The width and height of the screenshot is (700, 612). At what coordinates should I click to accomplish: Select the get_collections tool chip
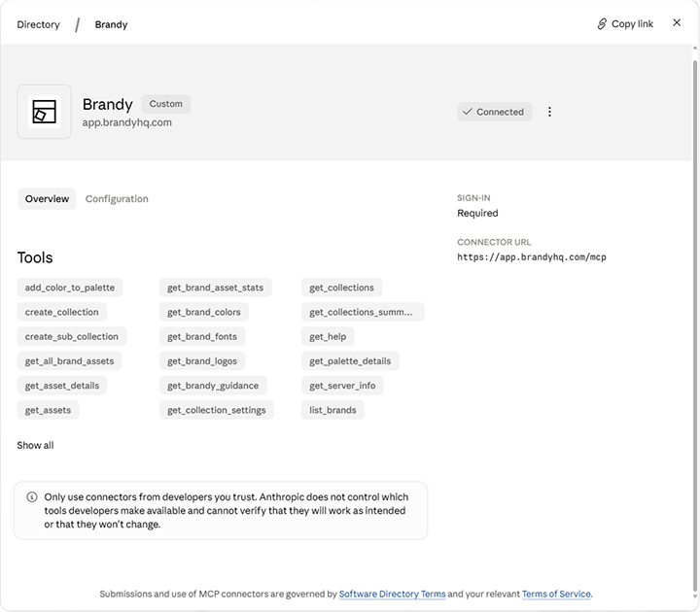click(x=341, y=288)
